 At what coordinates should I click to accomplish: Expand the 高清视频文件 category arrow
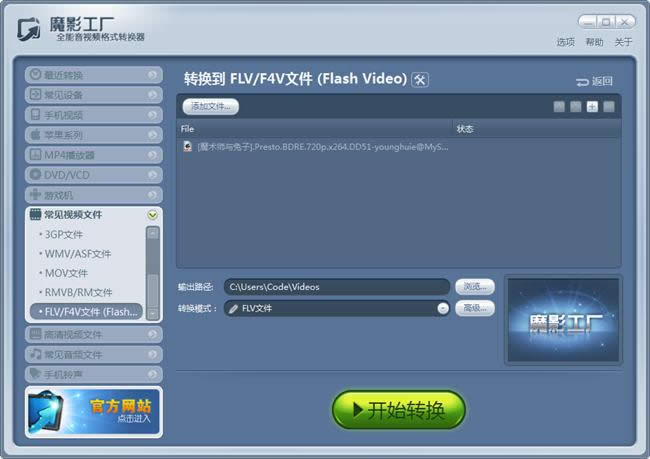tap(152, 334)
